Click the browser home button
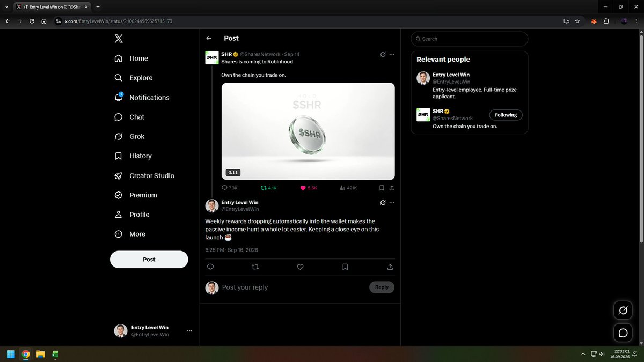This screenshot has height=362, width=644. 44,21
